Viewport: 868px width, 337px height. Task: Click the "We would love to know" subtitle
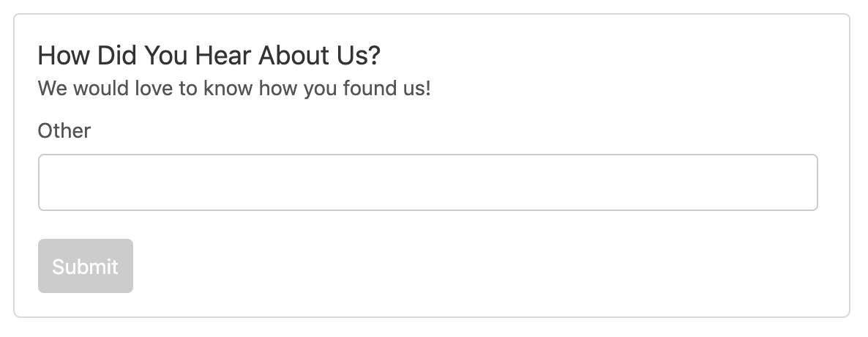click(x=234, y=89)
